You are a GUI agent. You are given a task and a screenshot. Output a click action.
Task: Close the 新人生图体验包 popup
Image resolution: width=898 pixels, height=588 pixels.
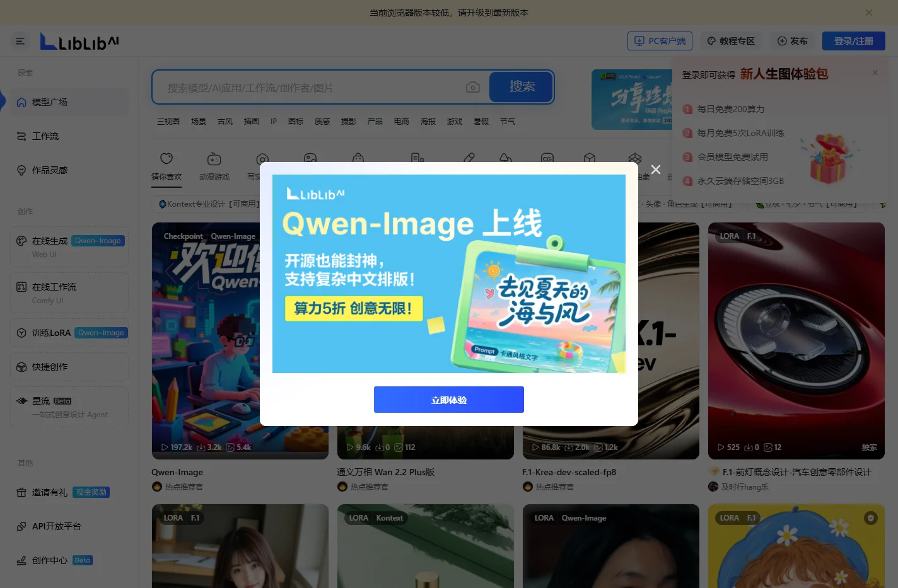point(875,72)
